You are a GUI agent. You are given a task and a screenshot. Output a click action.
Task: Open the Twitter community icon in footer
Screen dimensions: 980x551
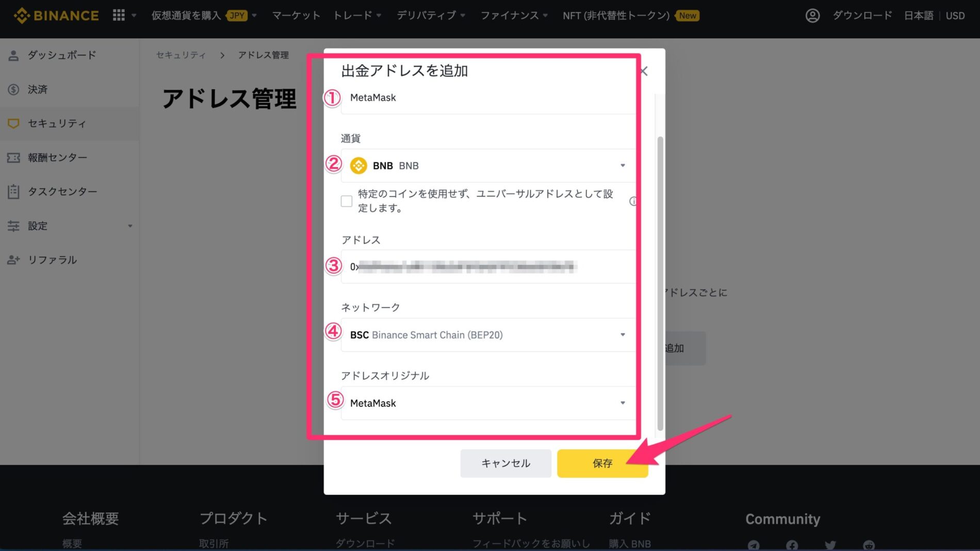coord(830,545)
